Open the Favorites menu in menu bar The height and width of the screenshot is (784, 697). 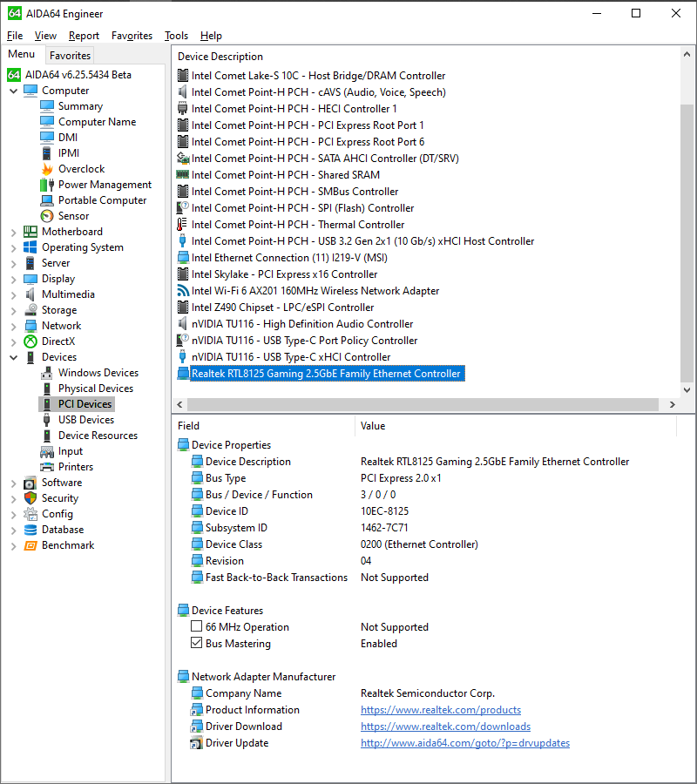pos(132,36)
